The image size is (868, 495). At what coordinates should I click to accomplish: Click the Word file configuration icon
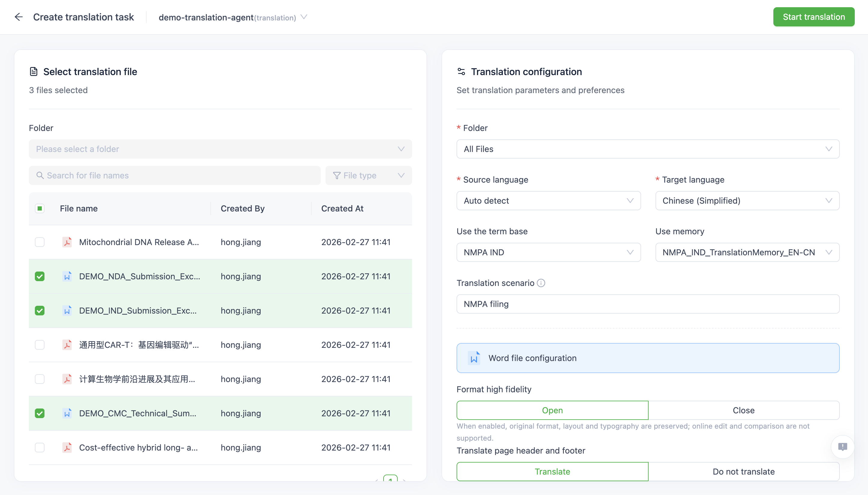(474, 358)
